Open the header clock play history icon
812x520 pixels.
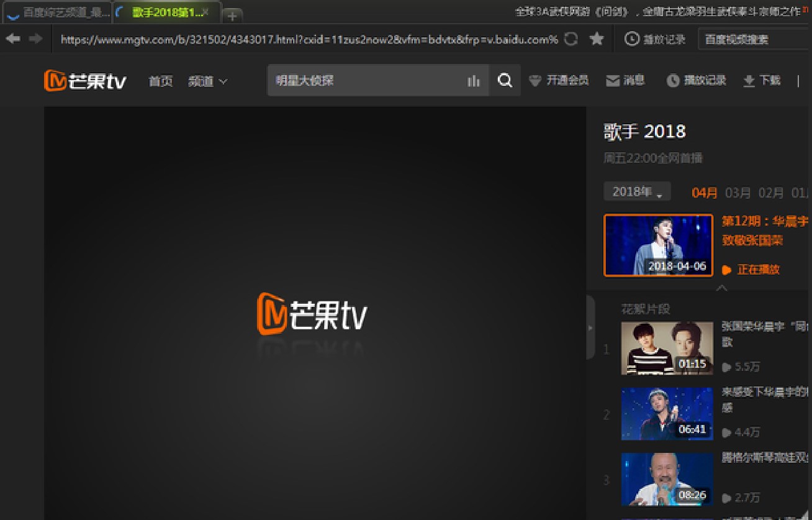point(673,81)
